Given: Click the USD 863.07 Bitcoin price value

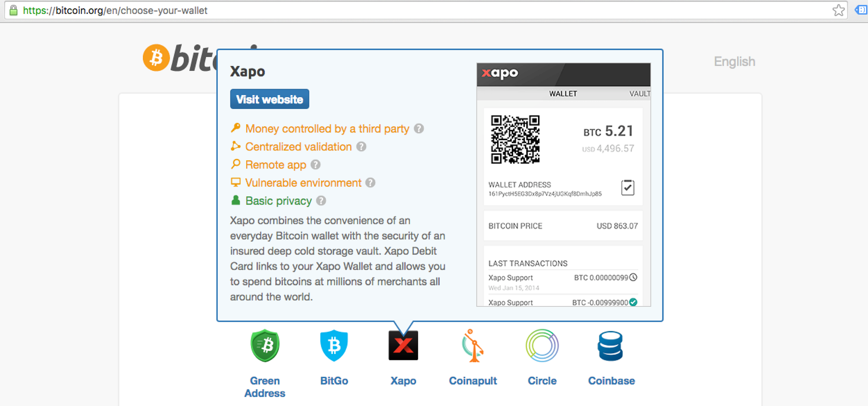Looking at the screenshot, I should pos(617,226).
